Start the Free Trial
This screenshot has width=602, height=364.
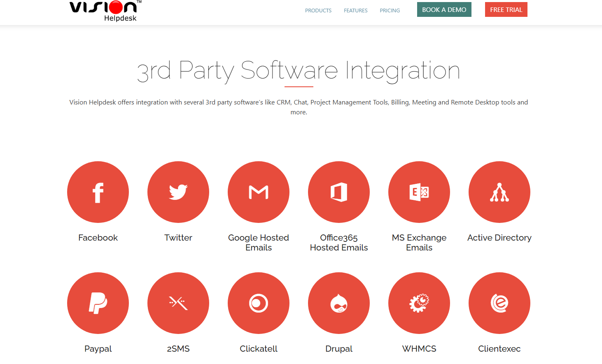tap(506, 9)
